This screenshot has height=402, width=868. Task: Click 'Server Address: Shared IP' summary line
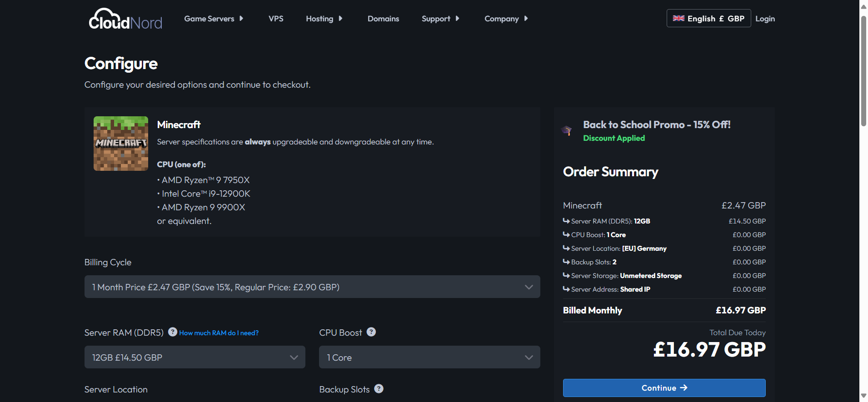(607, 289)
